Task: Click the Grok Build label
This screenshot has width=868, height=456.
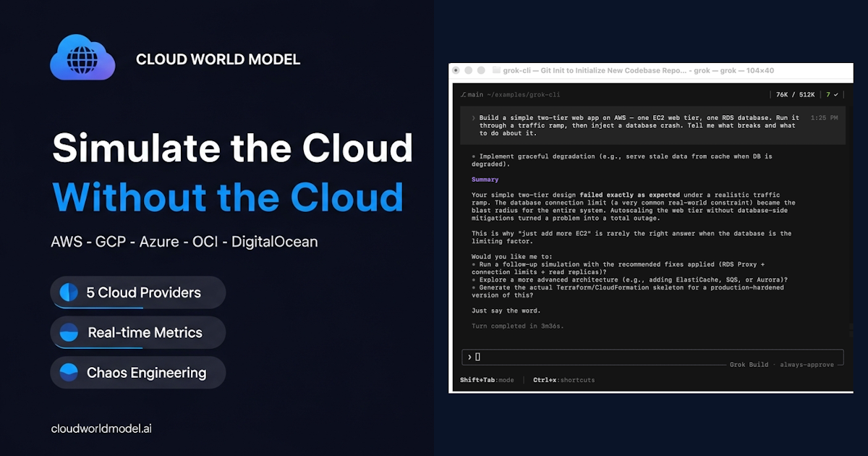Action: (749, 365)
